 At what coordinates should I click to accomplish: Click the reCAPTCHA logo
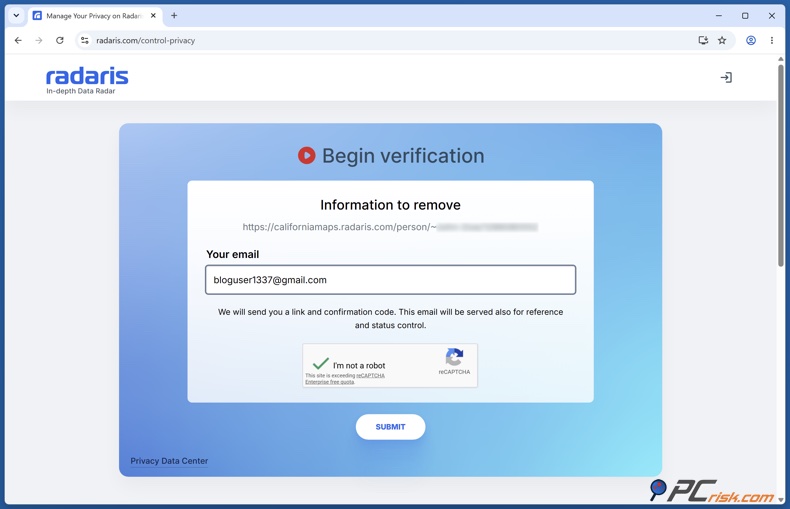(454, 357)
